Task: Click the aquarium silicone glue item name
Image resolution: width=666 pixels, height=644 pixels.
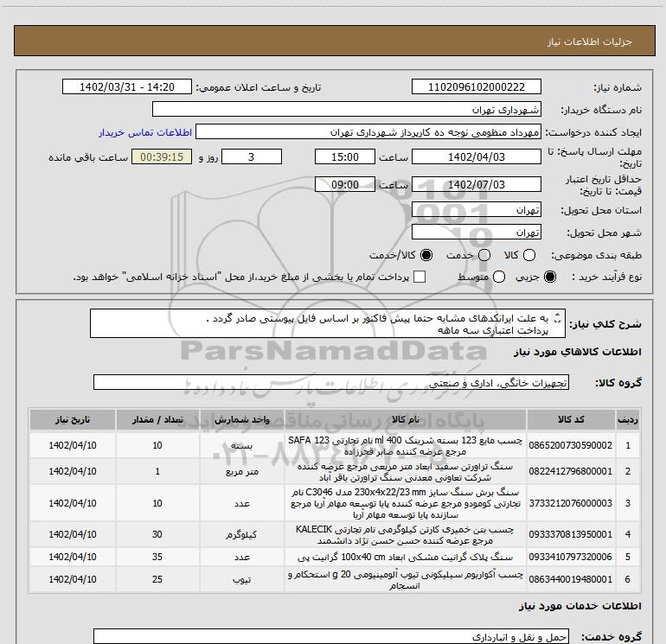Action: click(405, 580)
